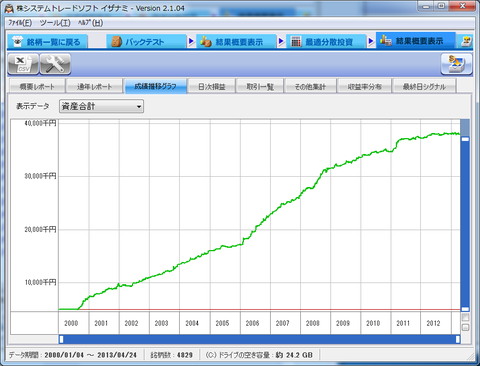The width and height of the screenshot is (480, 366).
Task: Click the 10,000千円 y-axis label
Action: click(40, 282)
